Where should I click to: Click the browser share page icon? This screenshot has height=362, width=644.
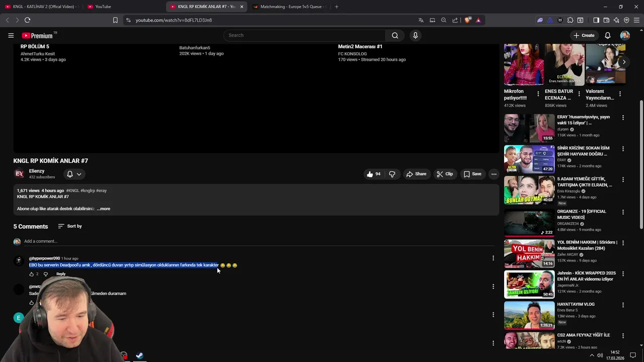coord(455,20)
